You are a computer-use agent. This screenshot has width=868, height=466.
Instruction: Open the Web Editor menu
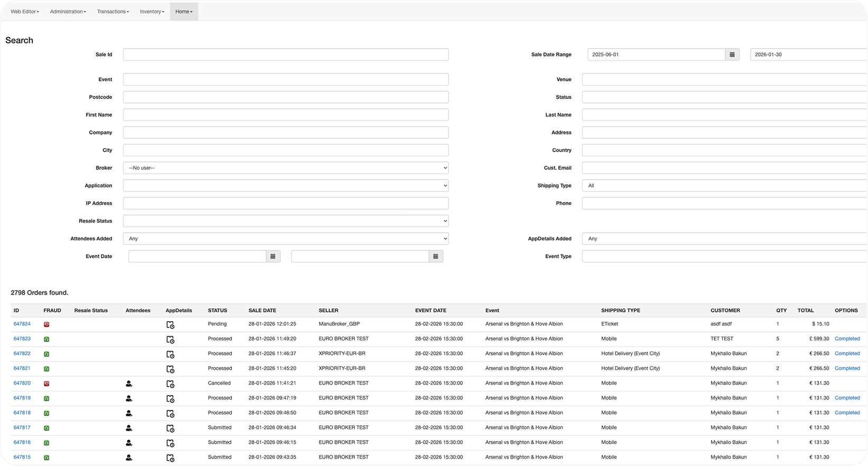(25, 12)
